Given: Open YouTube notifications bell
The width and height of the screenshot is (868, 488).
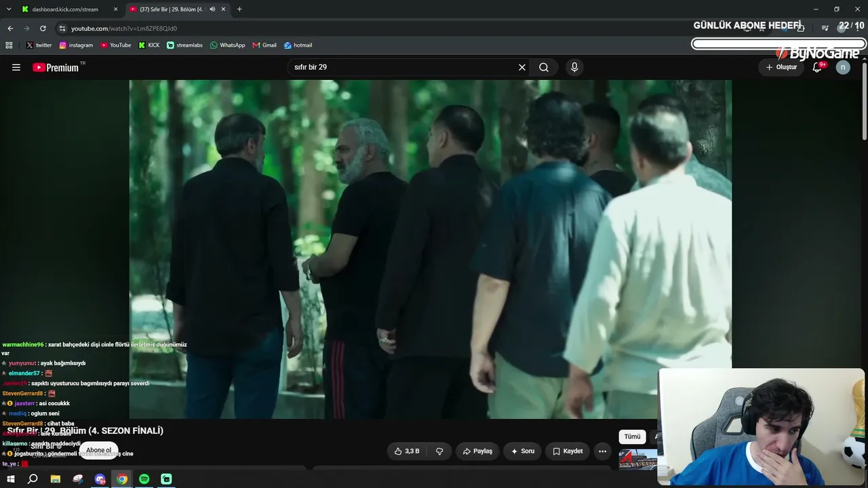Looking at the screenshot, I should (817, 67).
